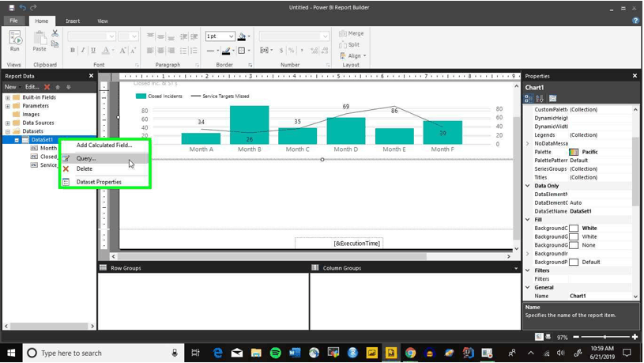Viewport: 644px width, 363px height.
Task: Open the font name dropdown
Action: (111, 36)
